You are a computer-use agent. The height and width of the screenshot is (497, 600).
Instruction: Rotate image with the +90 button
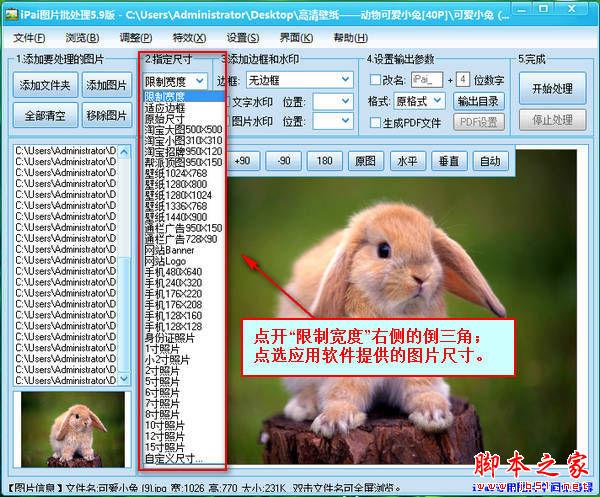click(243, 161)
